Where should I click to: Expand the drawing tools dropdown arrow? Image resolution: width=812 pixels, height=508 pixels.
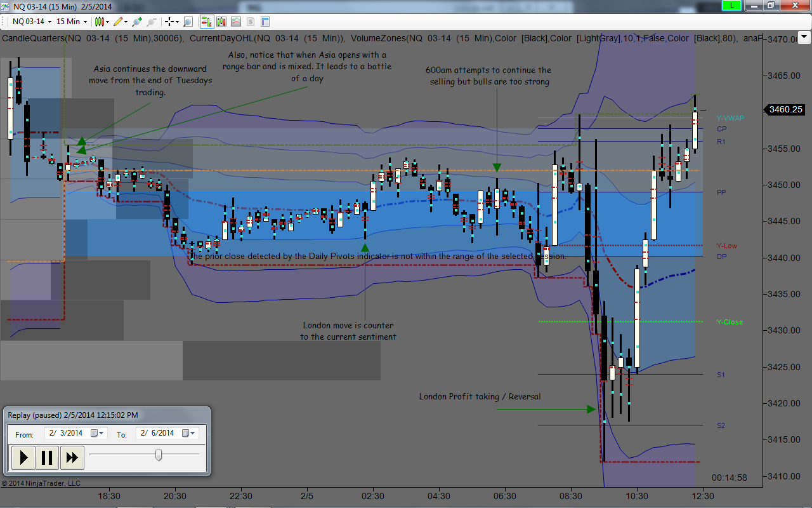(126, 22)
